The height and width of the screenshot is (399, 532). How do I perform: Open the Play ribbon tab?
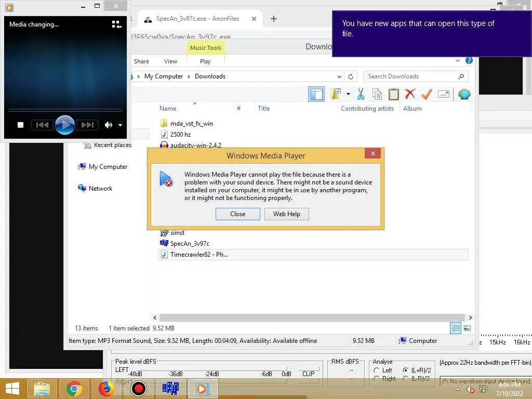[x=205, y=61]
